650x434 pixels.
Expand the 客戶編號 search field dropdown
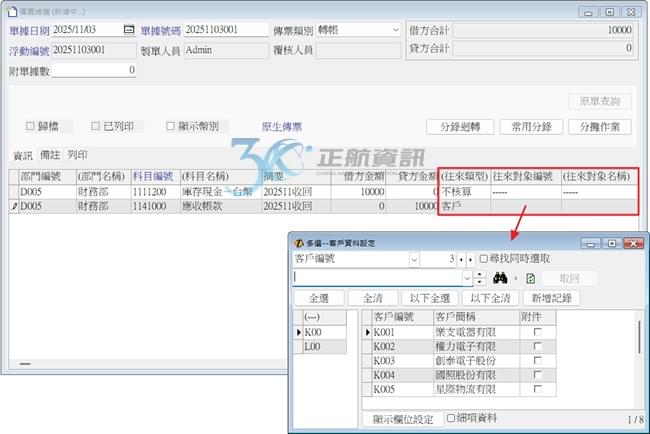tap(414, 259)
